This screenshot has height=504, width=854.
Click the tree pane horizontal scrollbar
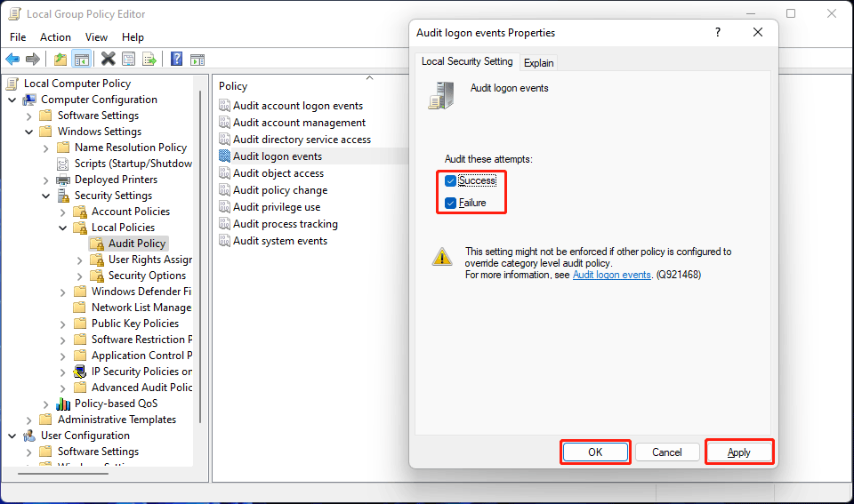[x=62, y=474]
